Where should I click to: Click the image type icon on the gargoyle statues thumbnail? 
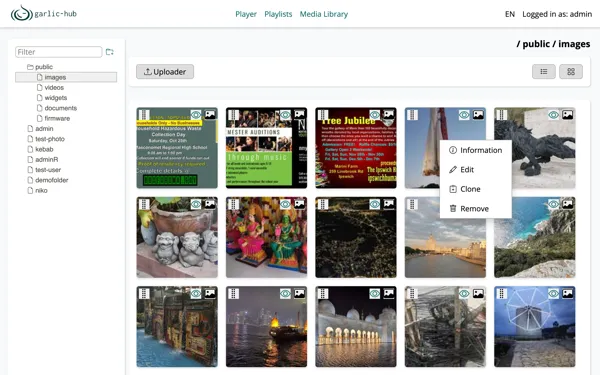pyautogui.click(x=210, y=204)
